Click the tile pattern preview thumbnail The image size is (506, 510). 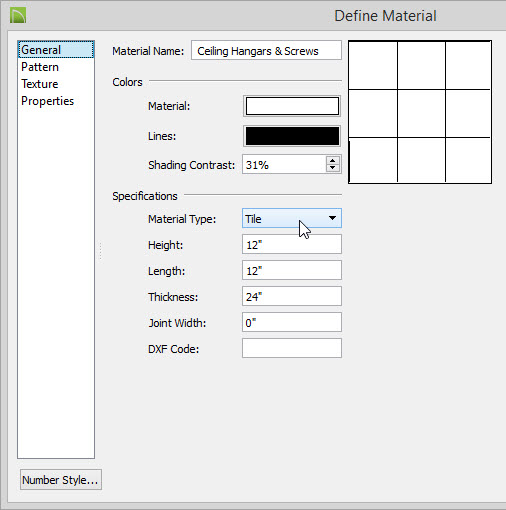[420, 112]
